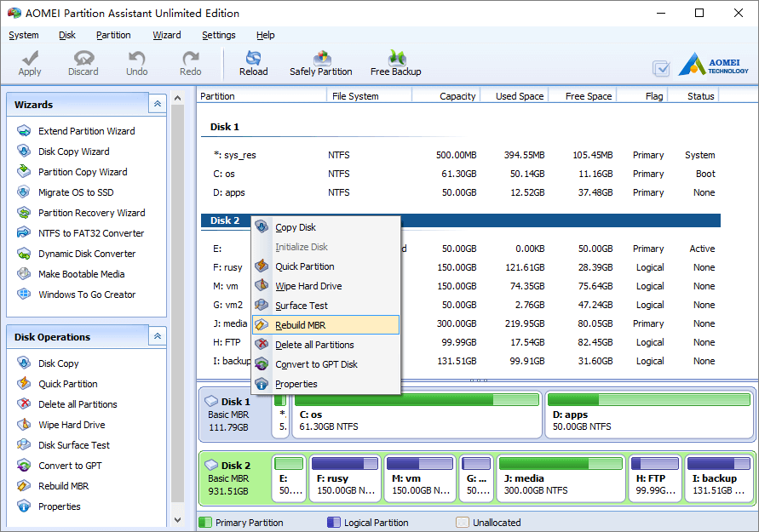Open the Partition menu
This screenshot has width=759, height=532.
tap(113, 35)
